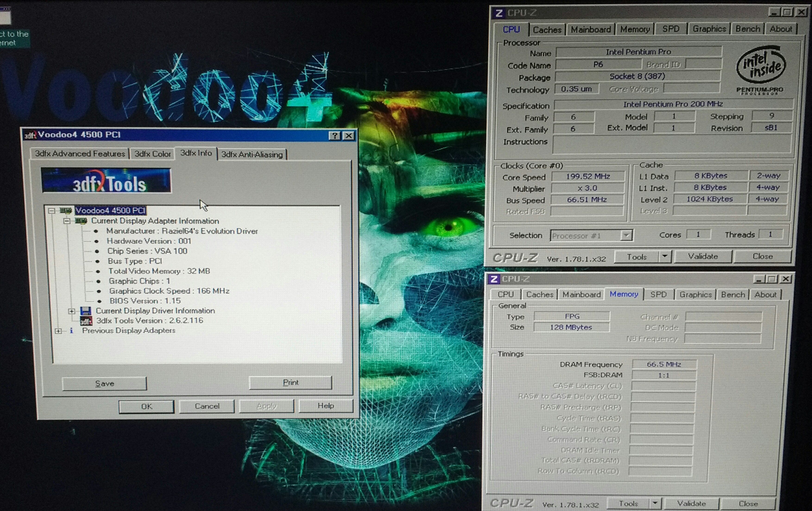
Task: Switch to 3dfx Color tab
Action: [152, 154]
